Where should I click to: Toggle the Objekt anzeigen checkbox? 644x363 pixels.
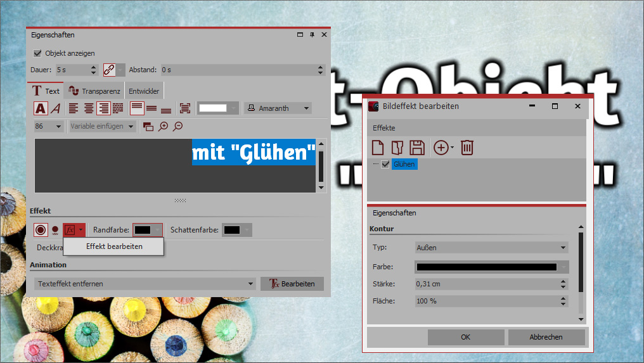[x=37, y=53]
